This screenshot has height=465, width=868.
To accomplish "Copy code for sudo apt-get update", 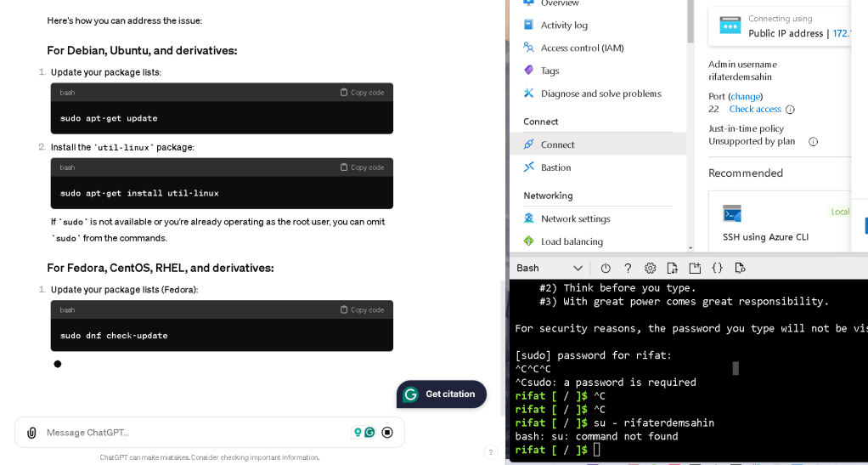I will pyautogui.click(x=362, y=93).
